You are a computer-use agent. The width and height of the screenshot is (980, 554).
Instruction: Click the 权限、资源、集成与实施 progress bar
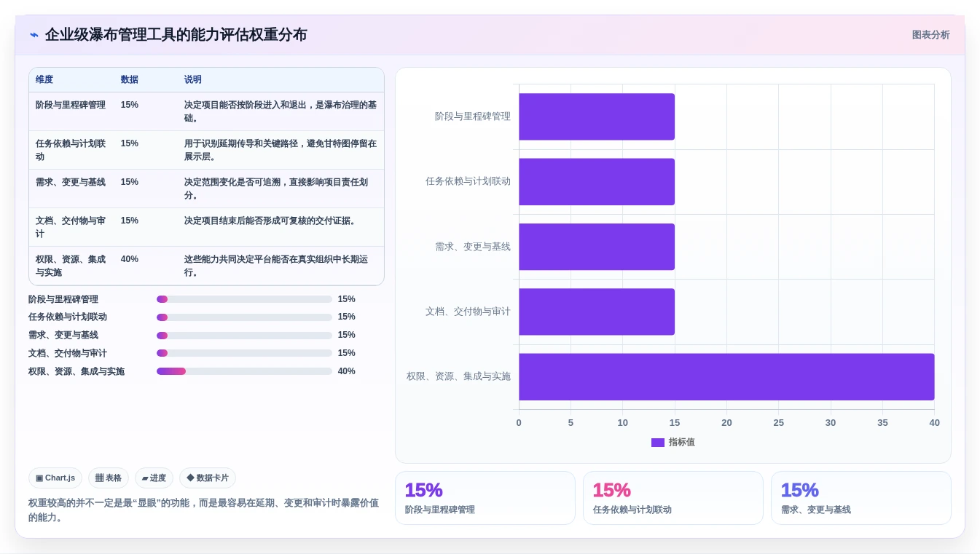click(244, 371)
